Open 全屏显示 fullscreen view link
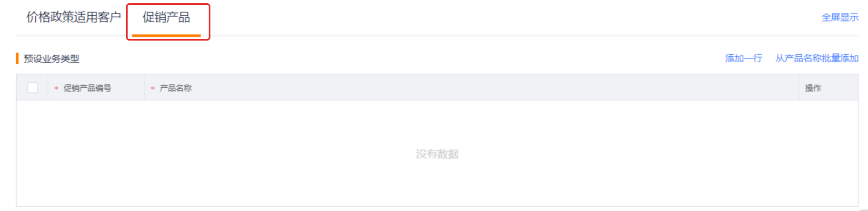The width and height of the screenshot is (868, 211). tap(840, 17)
